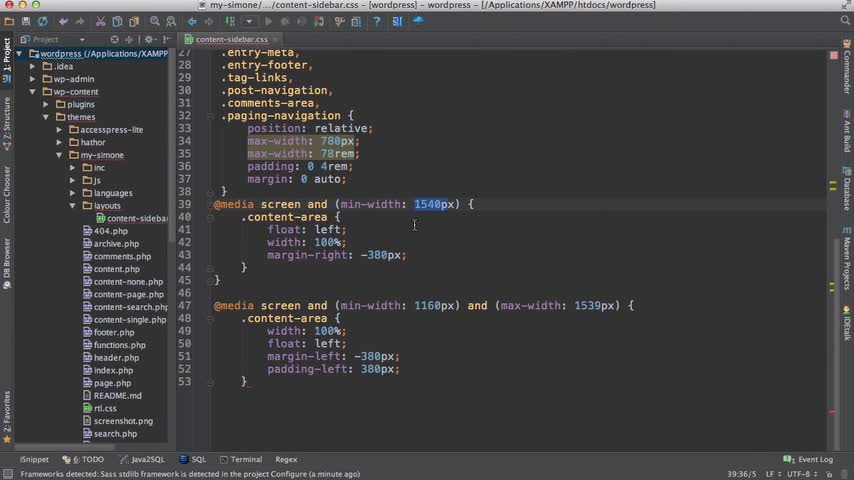Click the Paste clipboard icon

[133, 21]
